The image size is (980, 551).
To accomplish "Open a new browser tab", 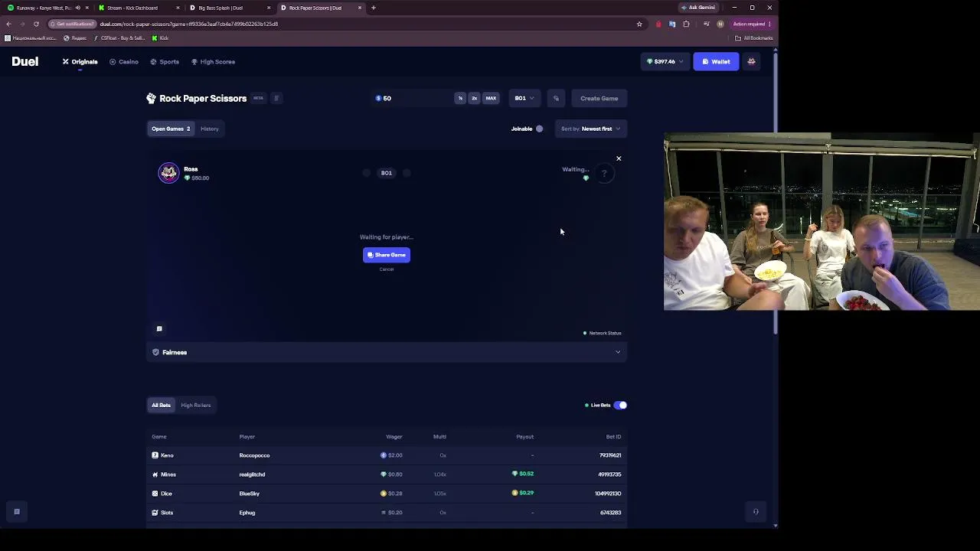I will 374,8.
